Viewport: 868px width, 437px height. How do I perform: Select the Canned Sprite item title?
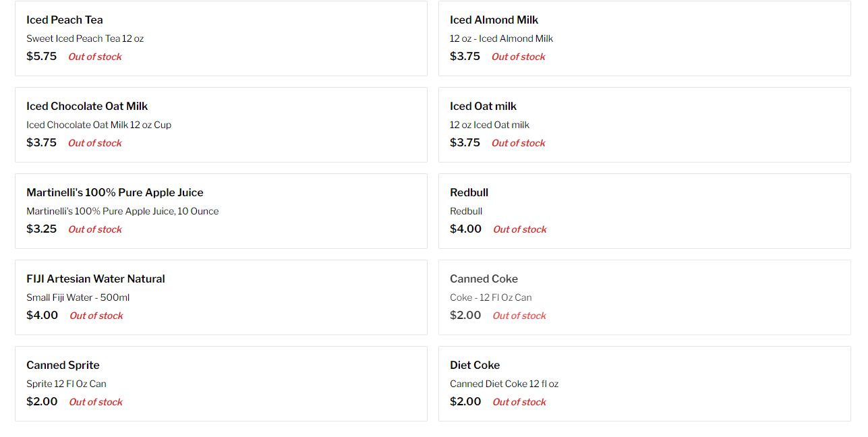[63, 366]
